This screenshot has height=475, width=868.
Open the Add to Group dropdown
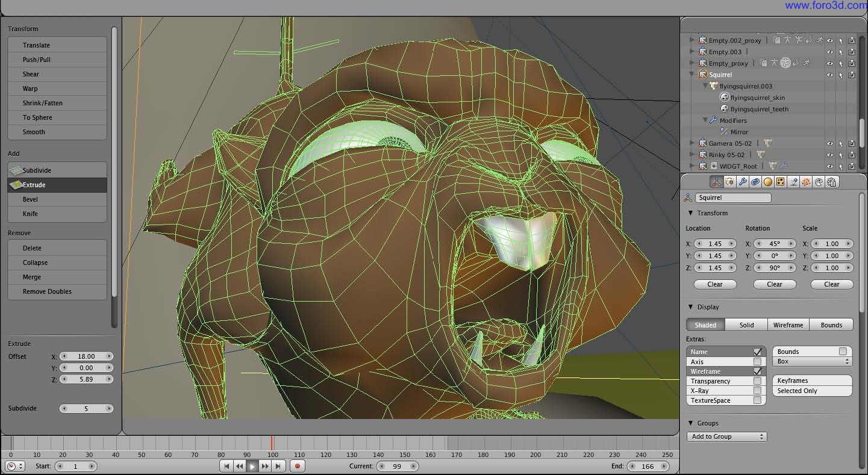pyautogui.click(x=726, y=436)
